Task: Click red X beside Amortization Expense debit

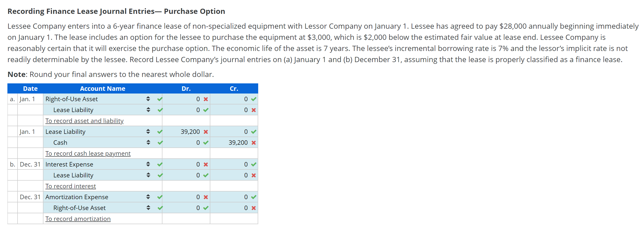Action: click(x=206, y=197)
